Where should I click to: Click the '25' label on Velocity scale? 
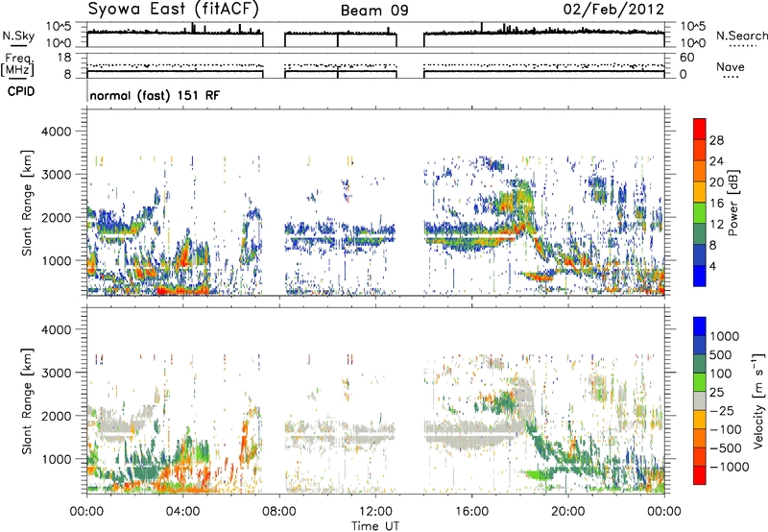click(x=717, y=392)
